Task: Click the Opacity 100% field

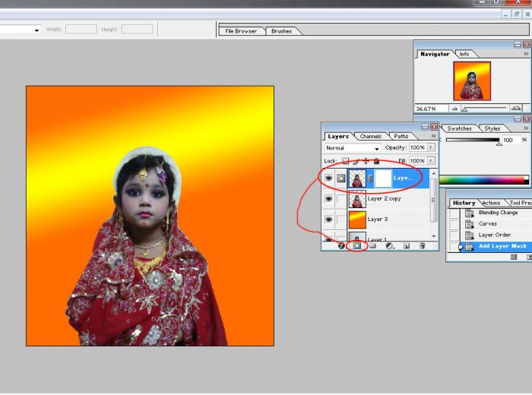Action: (x=418, y=147)
